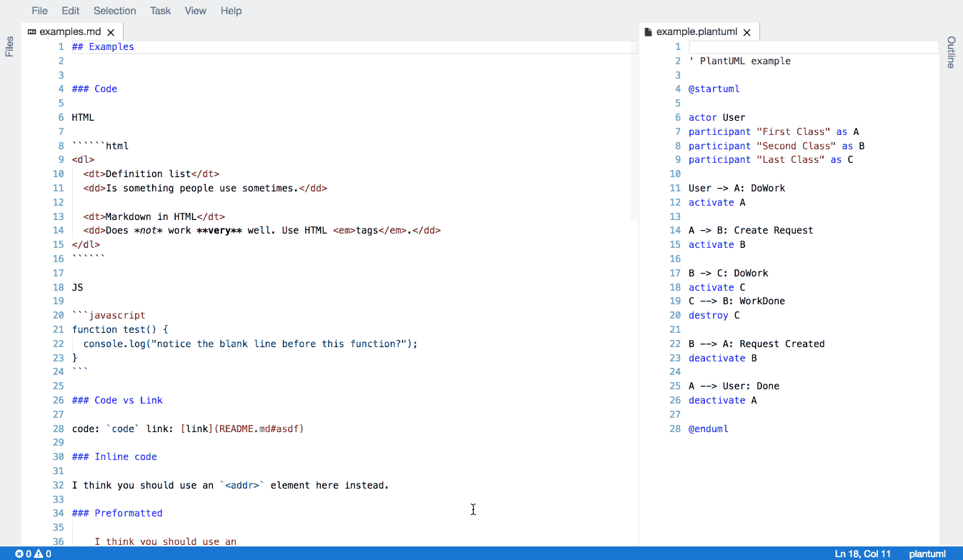
Task: Close the examples.md tab
Action: point(111,32)
